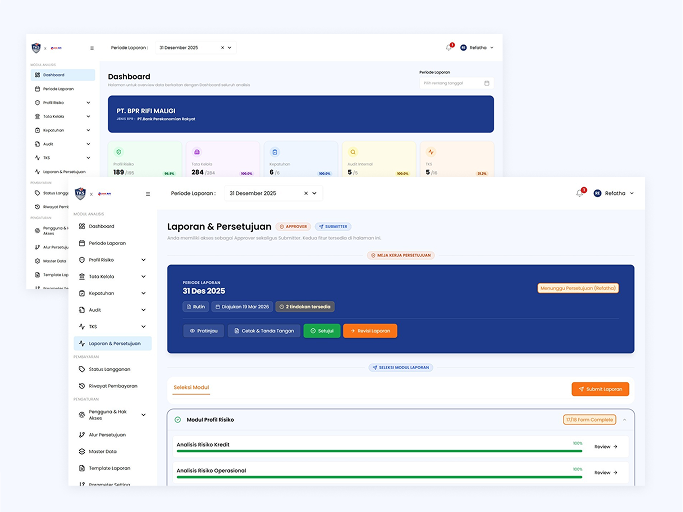The width and height of the screenshot is (683, 512).
Task: Toggle the Modul Profil Risiko check circle
Action: [x=178, y=420]
